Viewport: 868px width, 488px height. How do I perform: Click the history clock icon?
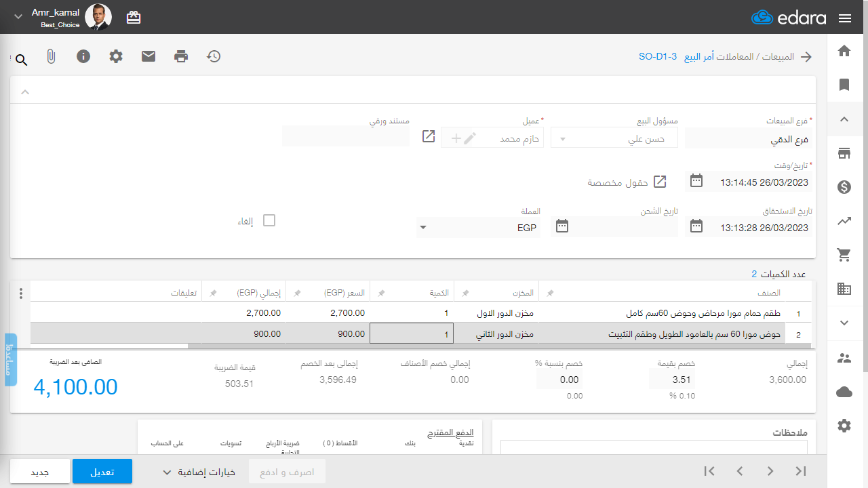[x=214, y=57]
